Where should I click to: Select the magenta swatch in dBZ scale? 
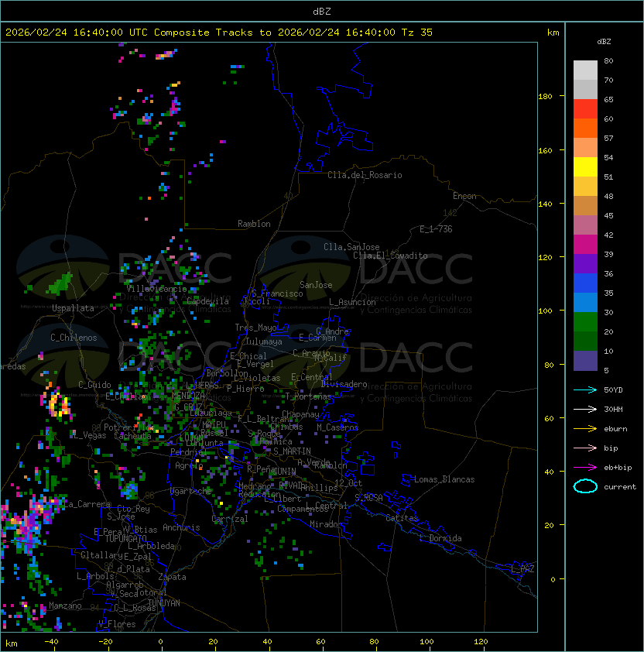tap(585, 244)
